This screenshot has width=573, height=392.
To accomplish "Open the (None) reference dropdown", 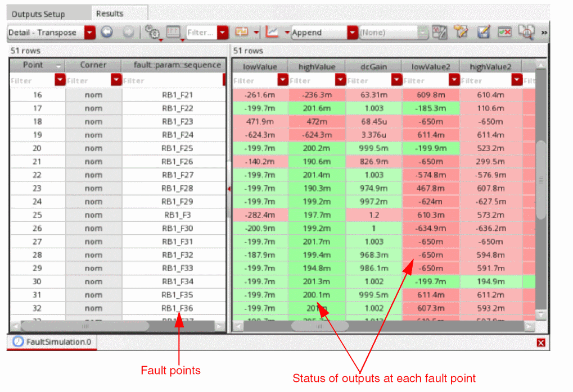I will click(422, 33).
